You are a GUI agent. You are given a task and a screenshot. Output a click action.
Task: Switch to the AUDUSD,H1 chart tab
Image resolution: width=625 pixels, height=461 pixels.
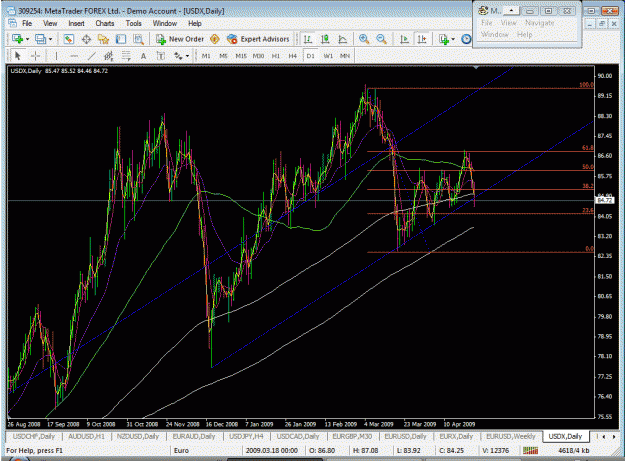point(86,436)
